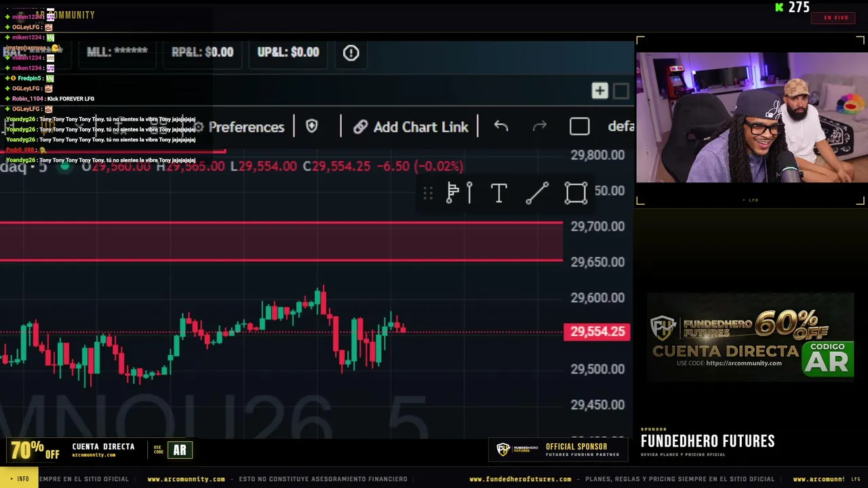This screenshot has height=488, width=868.
Task: Click Robin_1104's 'Kick FOREVER LFG' chat message
Action: 71,99
